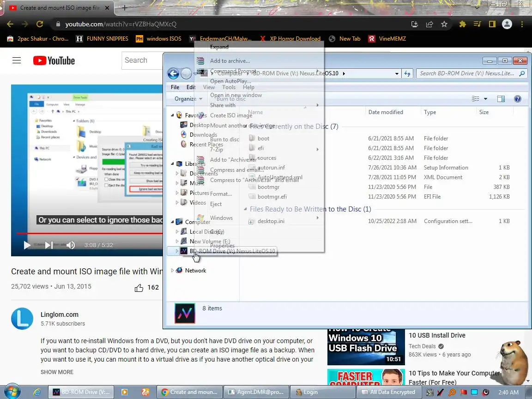532x399 pixels.
Task: Switch to the Login taskbar window
Action: point(323,392)
